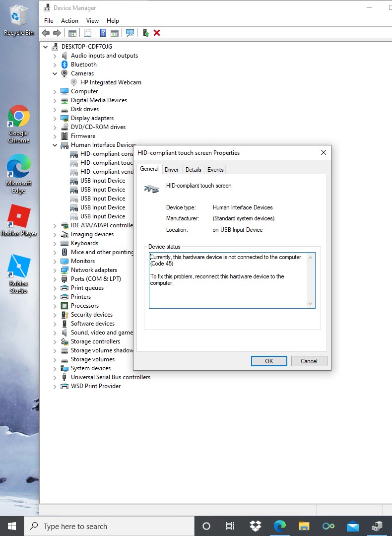Select the Imaging devices tree item
392x536 pixels.
(x=92, y=234)
